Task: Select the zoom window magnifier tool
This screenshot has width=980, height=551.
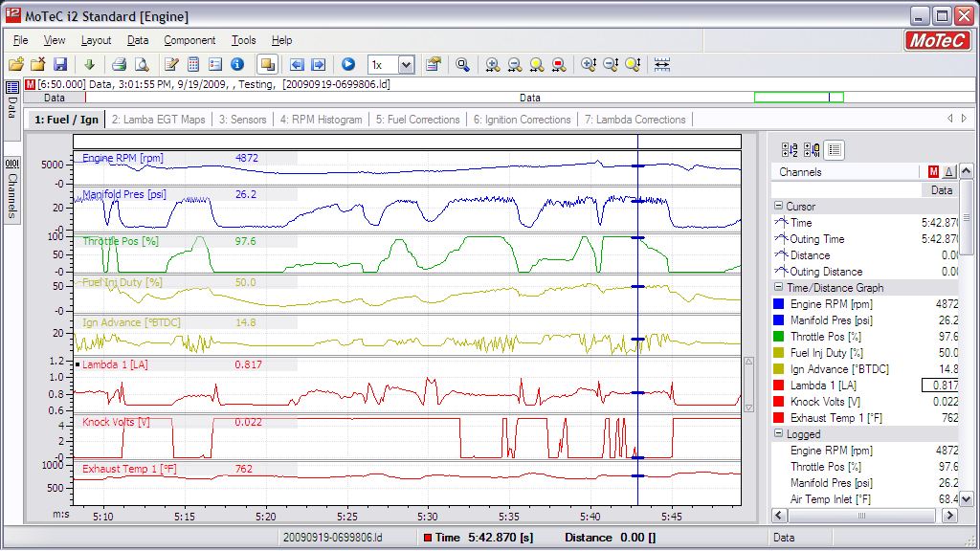Action: click(x=462, y=64)
